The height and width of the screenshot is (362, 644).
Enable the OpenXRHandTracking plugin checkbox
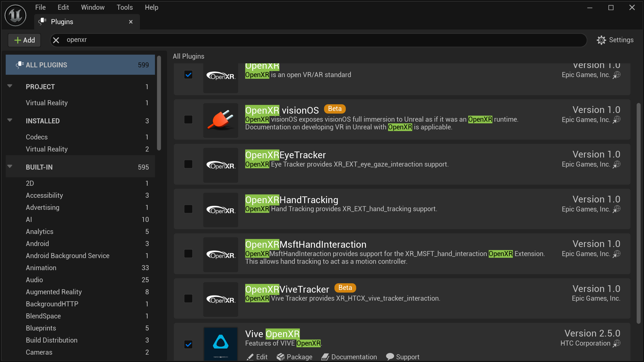(189, 209)
